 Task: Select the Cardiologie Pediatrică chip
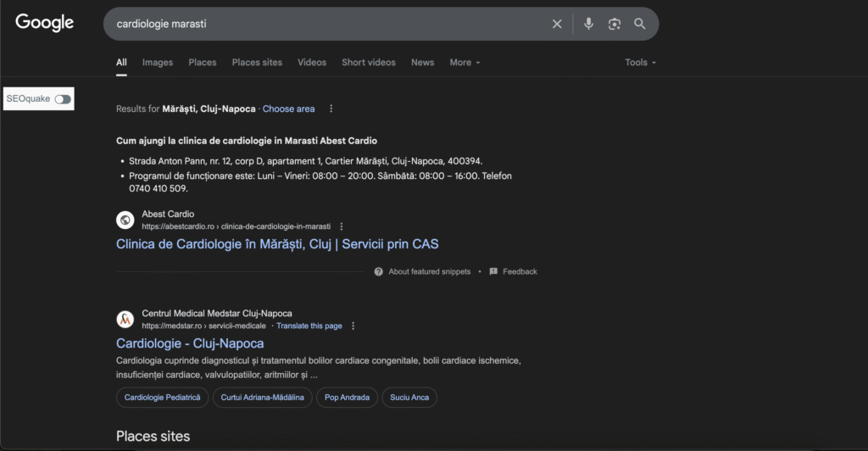tap(162, 398)
